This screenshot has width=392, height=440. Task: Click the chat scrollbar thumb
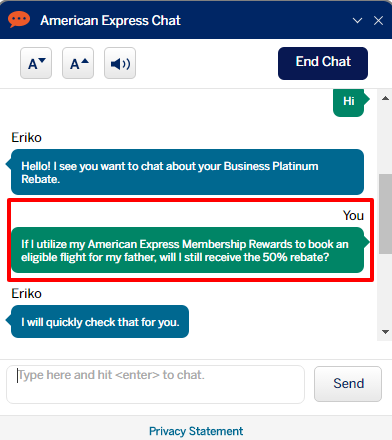click(385, 214)
